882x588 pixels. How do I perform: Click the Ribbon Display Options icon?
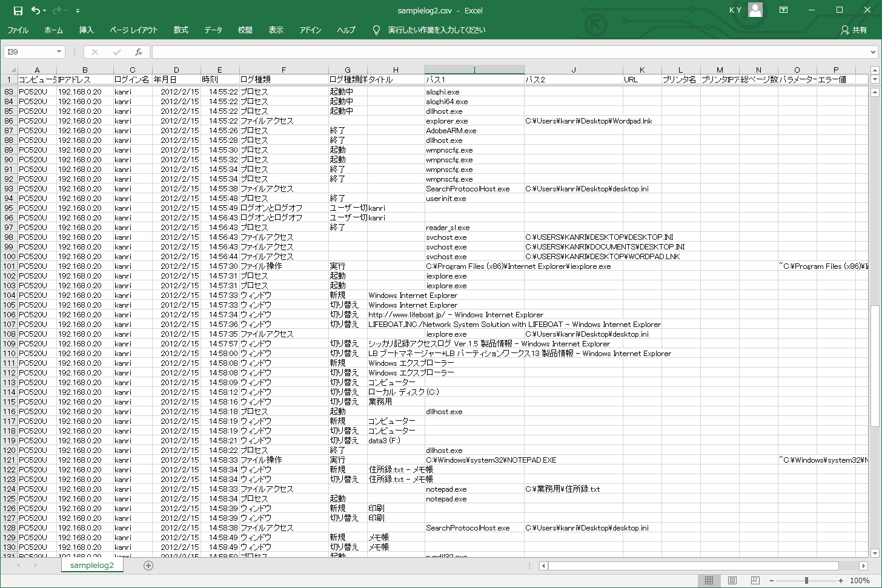tap(783, 10)
